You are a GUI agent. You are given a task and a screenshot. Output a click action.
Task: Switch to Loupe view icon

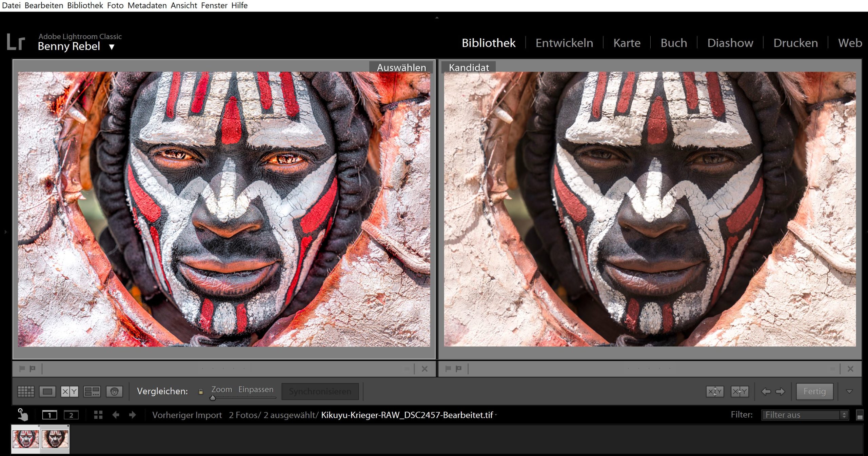(47, 392)
